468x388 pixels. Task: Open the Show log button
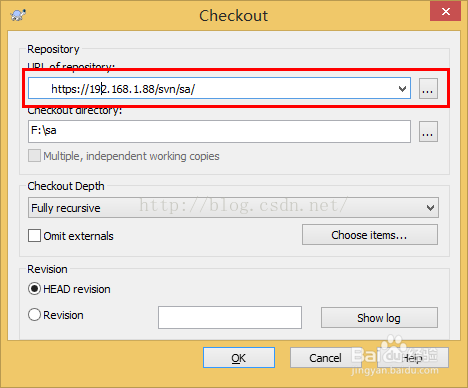coord(379,318)
